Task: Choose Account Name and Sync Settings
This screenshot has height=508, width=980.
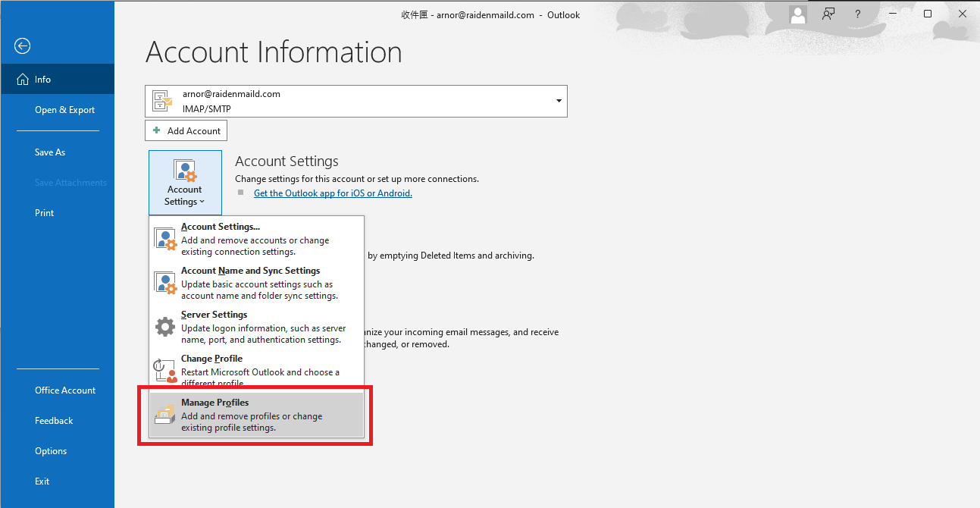Action: point(256,283)
